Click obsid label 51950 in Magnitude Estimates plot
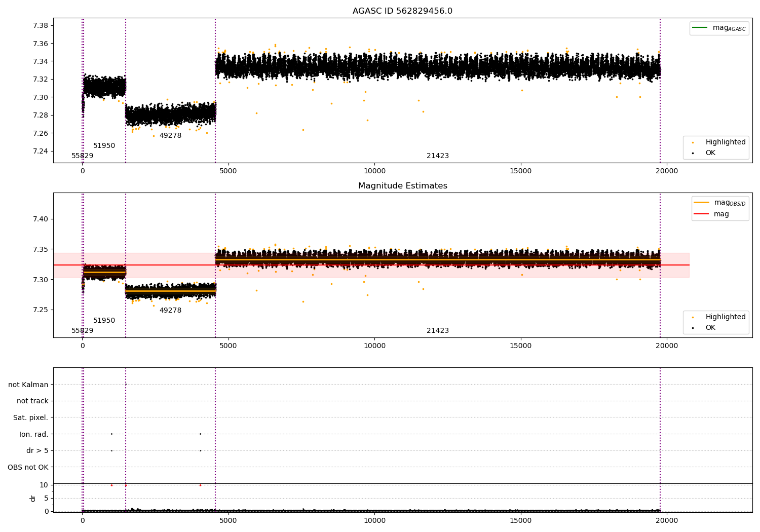The image size is (760, 532). click(104, 321)
